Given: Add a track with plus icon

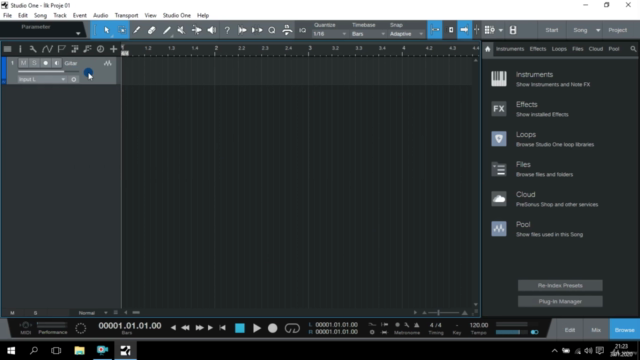Looking at the screenshot, I should coord(113,49).
